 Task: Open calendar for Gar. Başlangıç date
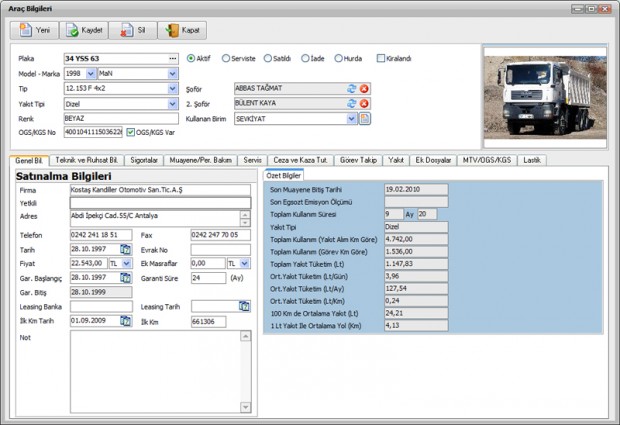pyautogui.click(x=125, y=278)
